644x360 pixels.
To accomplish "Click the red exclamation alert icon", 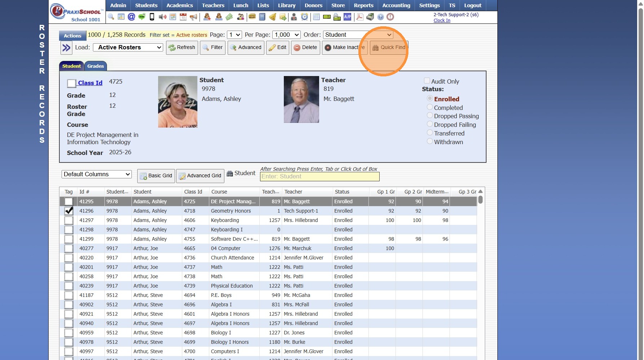I will point(390,17).
